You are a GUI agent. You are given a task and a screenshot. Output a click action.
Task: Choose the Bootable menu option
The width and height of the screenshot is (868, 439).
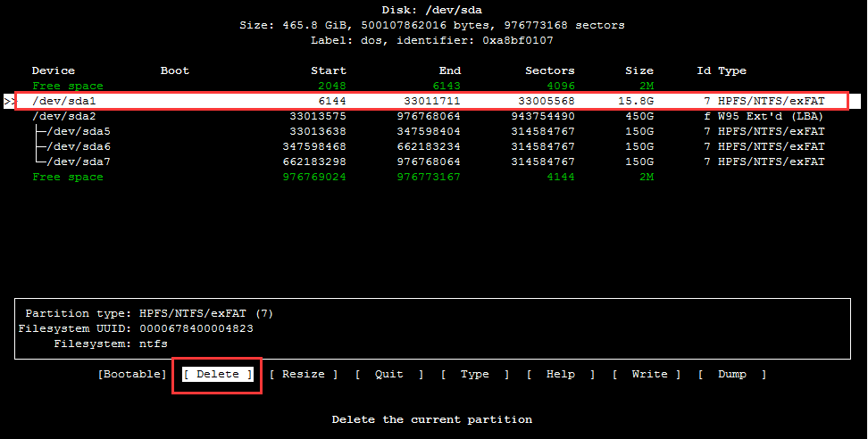132,375
